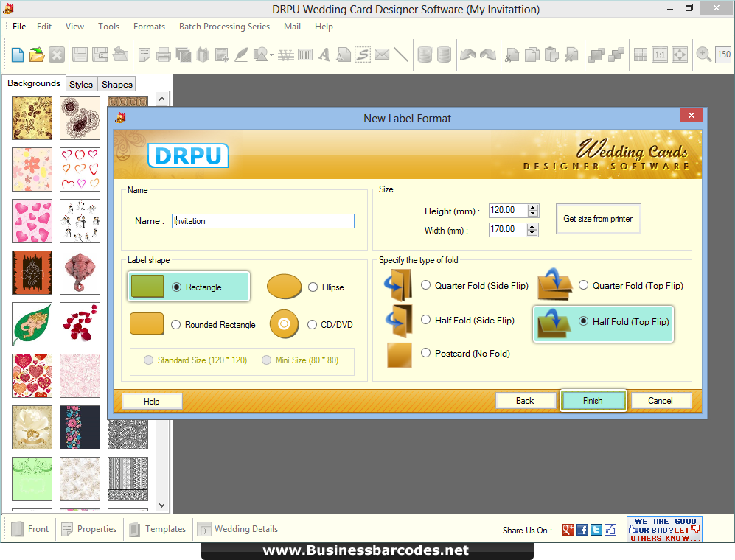Image resolution: width=735 pixels, height=560 pixels.
Task: Select the pen drawing tool icon
Action: (x=241, y=55)
